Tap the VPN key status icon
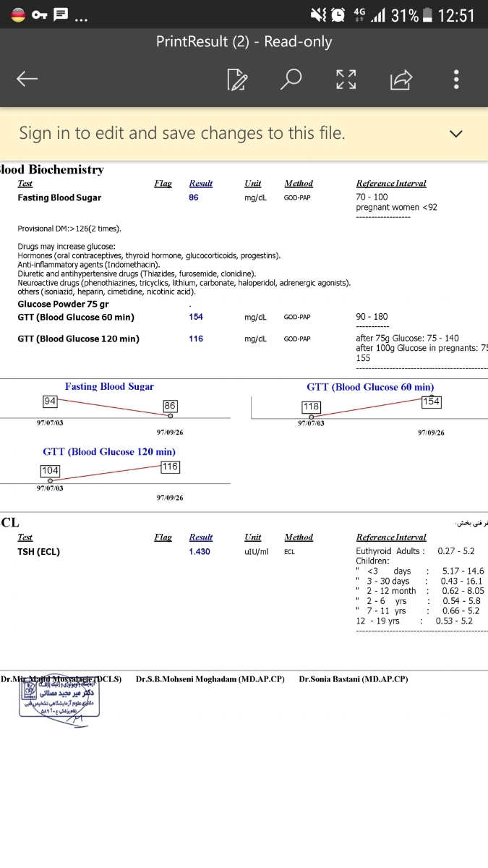488x868 pixels. point(40,15)
